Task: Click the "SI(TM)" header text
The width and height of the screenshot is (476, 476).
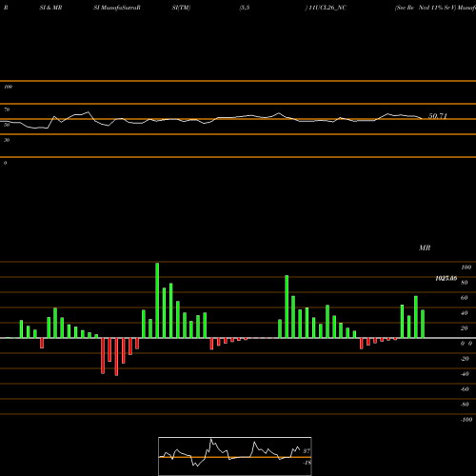Action: point(181,8)
